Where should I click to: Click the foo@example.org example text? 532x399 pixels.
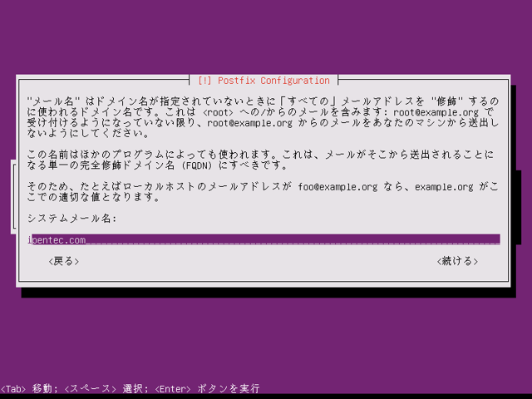point(337,186)
